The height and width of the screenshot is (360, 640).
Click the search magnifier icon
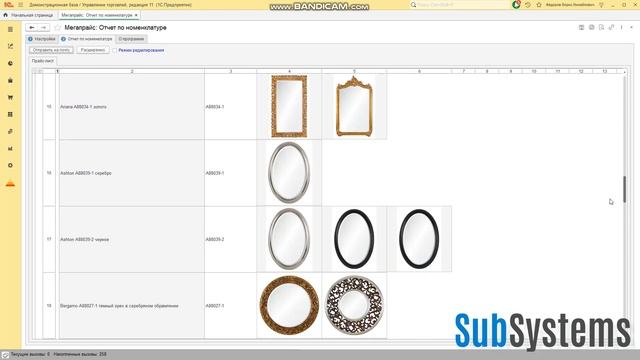(413, 5)
